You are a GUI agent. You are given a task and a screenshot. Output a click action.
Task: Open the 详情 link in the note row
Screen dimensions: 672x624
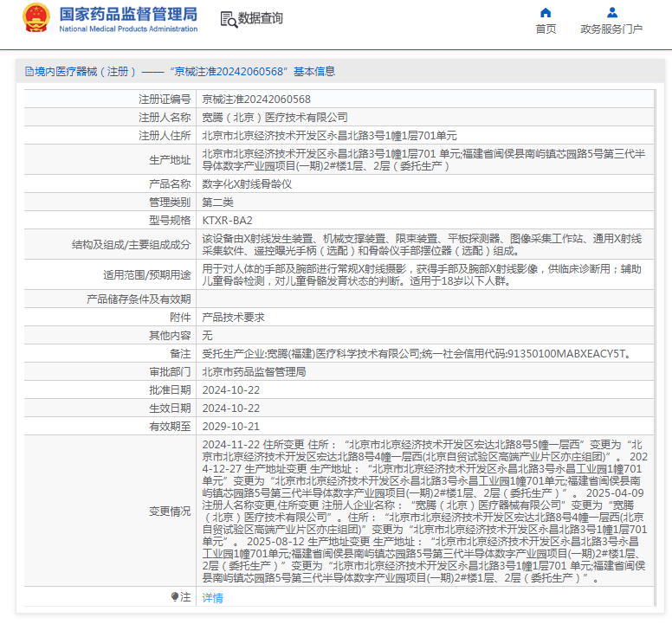212,598
